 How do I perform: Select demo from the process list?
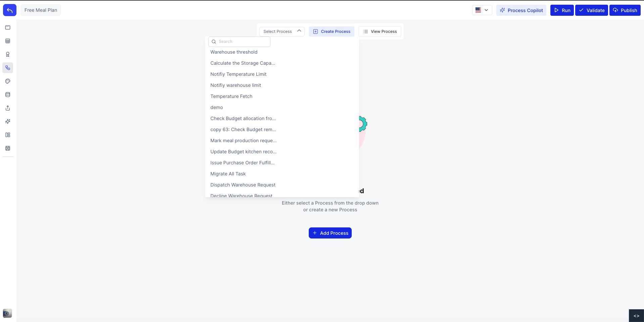click(x=216, y=107)
